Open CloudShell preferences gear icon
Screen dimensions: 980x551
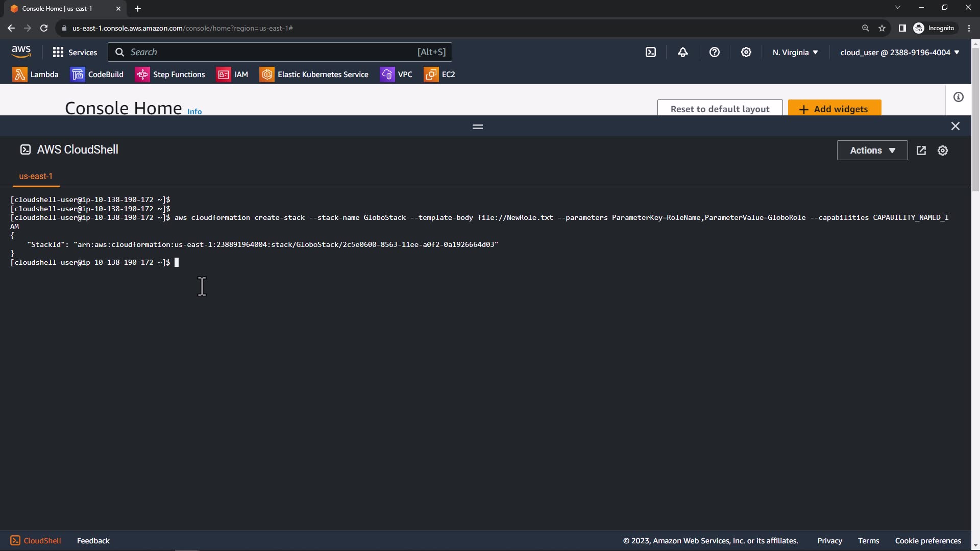943,151
